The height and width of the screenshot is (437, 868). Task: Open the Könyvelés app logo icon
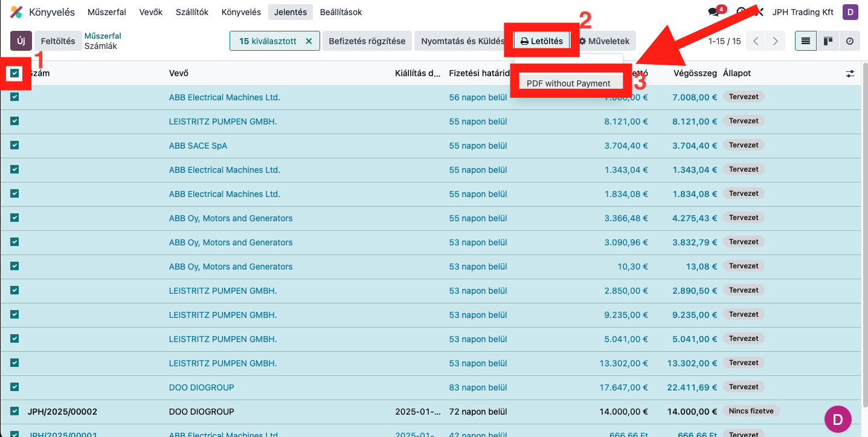pyautogui.click(x=16, y=12)
